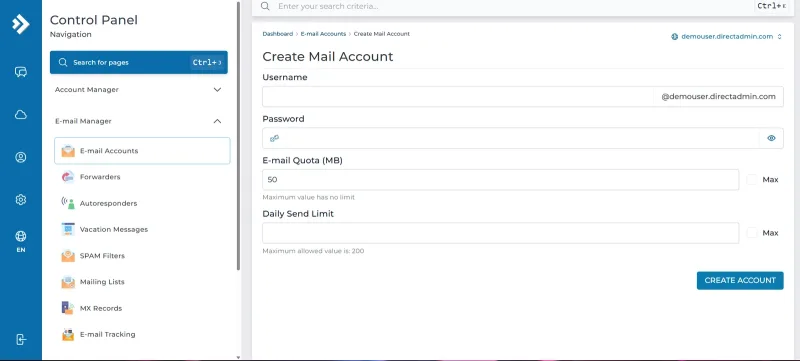Open Mailing Lists menu item
Viewport: 800px width, 361px height.
pos(142,282)
